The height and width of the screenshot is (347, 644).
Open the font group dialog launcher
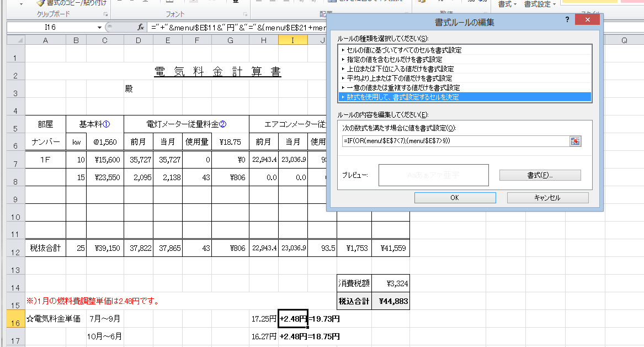tap(245, 14)
